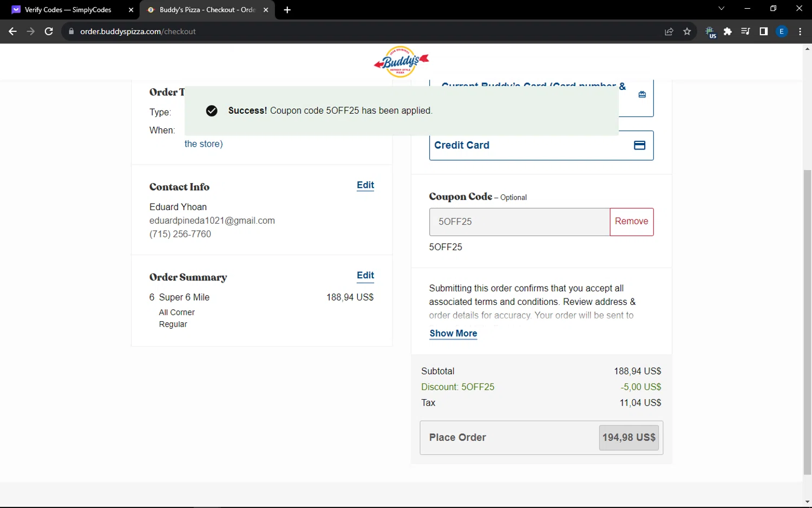Image resolution: width=812 pixels, height=508 pixels.
Task: Place the order for 194,98 US$
Action: tap(541, 438)
